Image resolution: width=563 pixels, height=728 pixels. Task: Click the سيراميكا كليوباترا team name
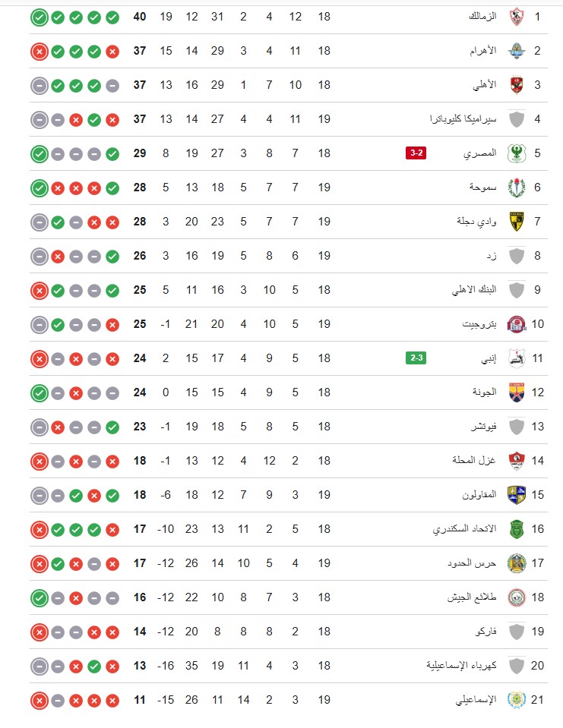coord(463,119)
